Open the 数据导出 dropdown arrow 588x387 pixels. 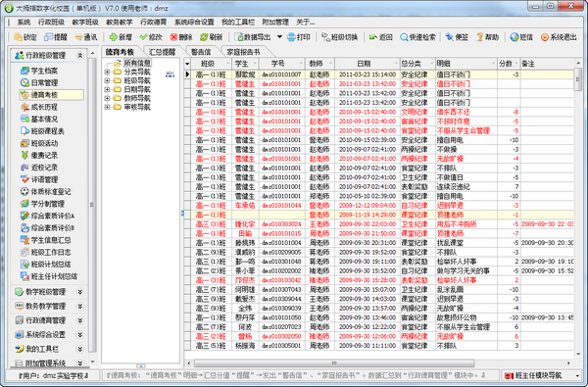pyautogui.click(x=279, y=37)
